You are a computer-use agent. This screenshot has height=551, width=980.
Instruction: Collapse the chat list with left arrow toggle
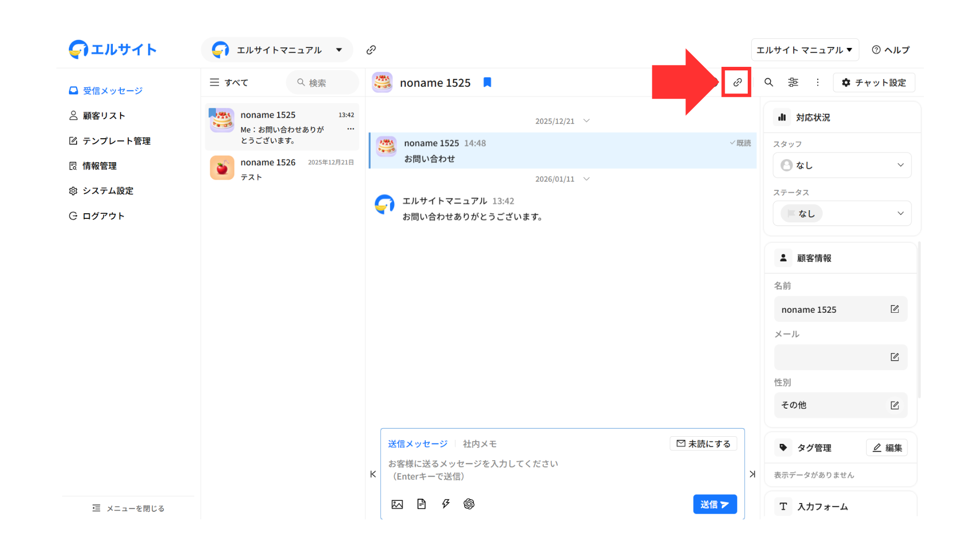373,474
